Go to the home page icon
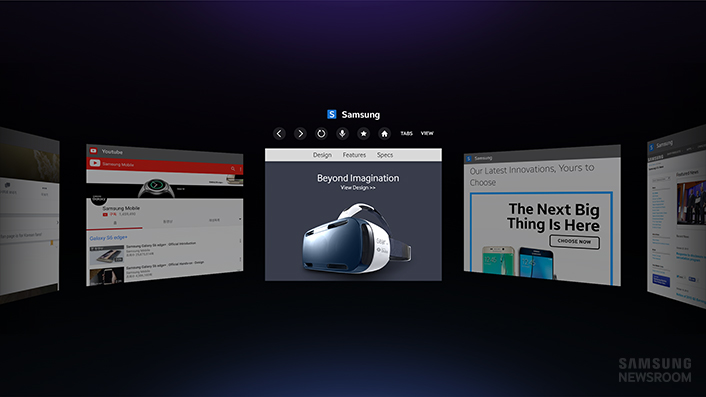 (x=384, y=134)
